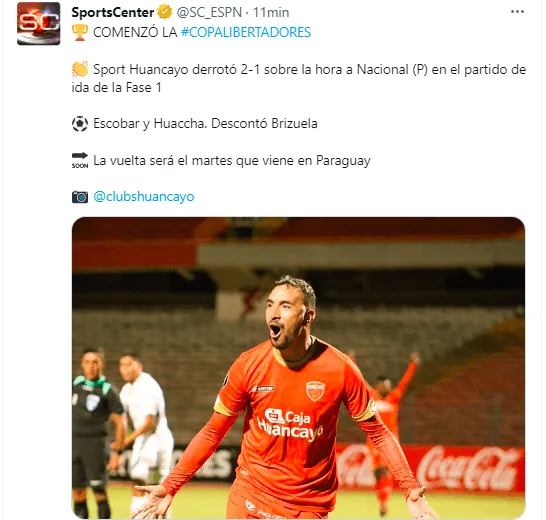Click the soccer ball emoji

[x=80, y=124]
